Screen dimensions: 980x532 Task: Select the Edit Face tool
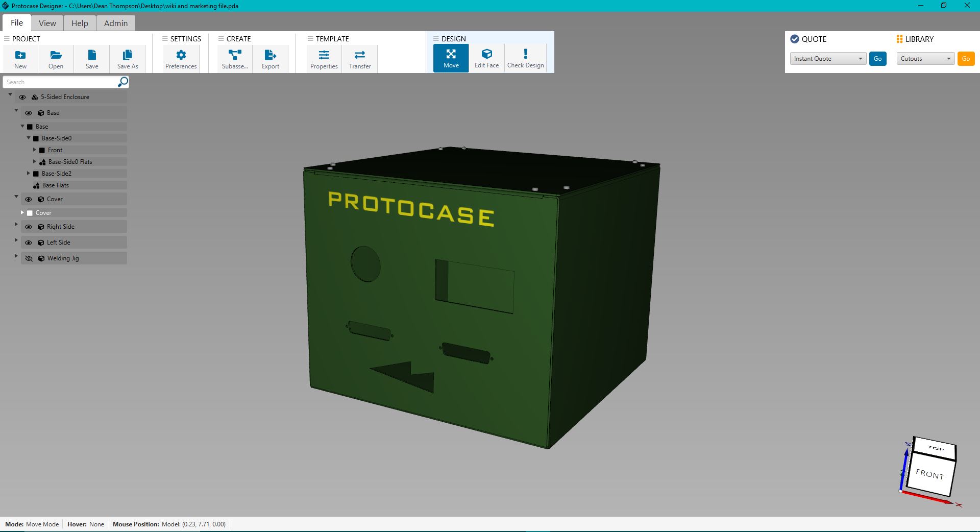point(487,58)
